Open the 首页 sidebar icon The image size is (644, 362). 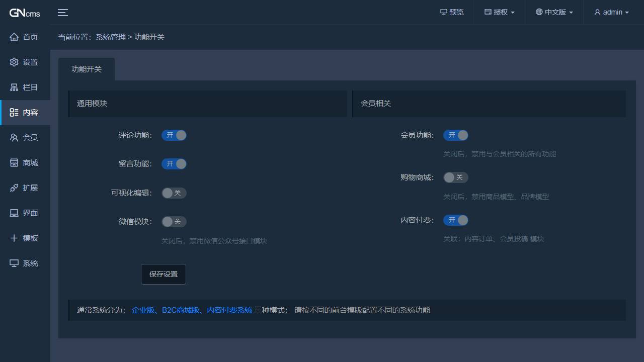pos(14,37)
